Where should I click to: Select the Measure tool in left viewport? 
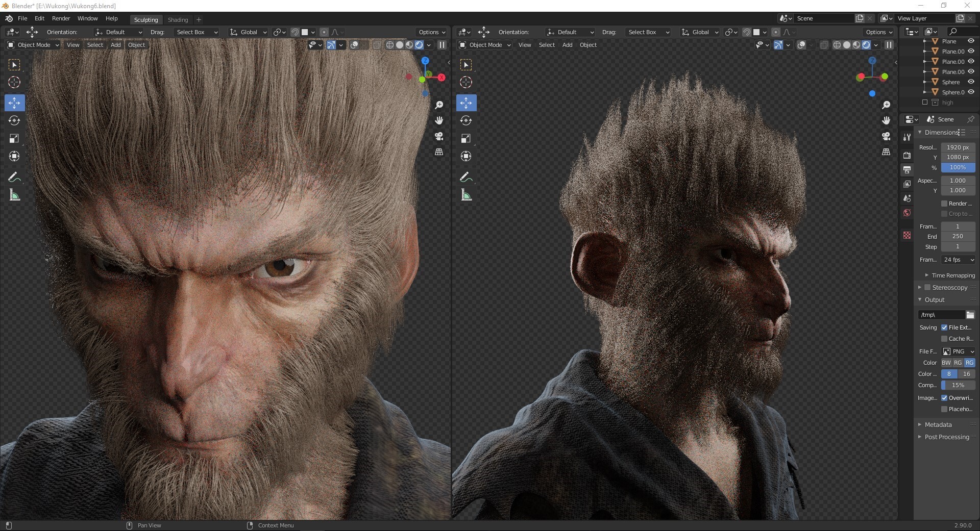(x=14, y=195)
